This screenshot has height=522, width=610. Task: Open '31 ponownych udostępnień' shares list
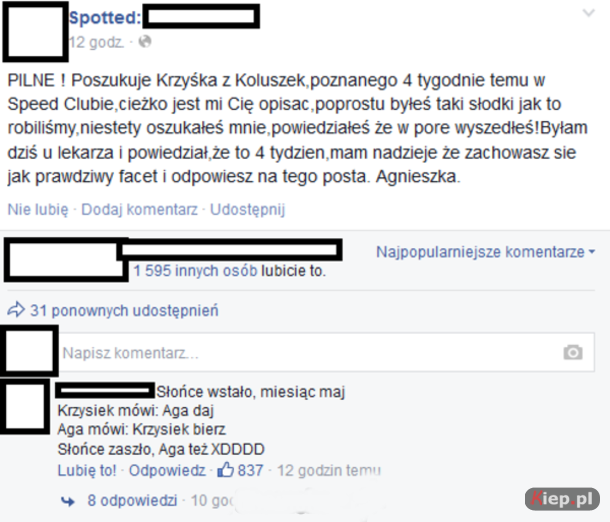pyautogui.click(x=124, y=310)
